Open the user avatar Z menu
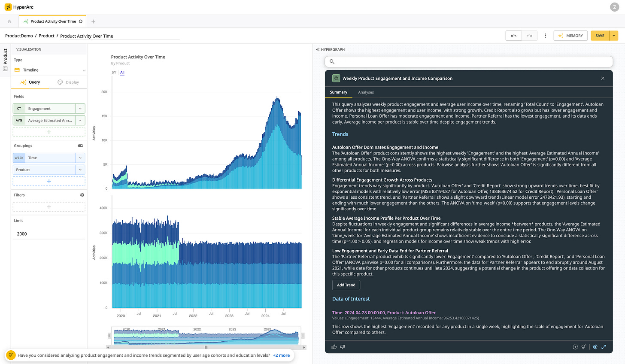625x364 pixels. pyautogui.click(x=614, y=7)
